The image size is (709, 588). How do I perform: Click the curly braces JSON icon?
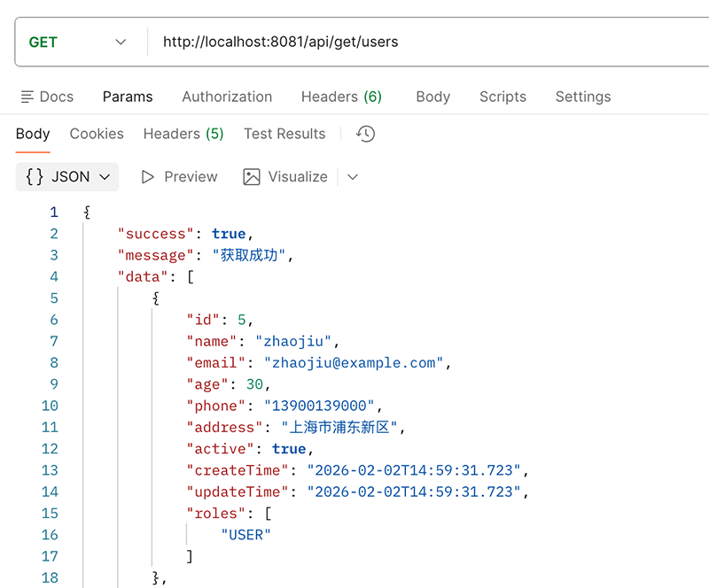tap(35, 177)
